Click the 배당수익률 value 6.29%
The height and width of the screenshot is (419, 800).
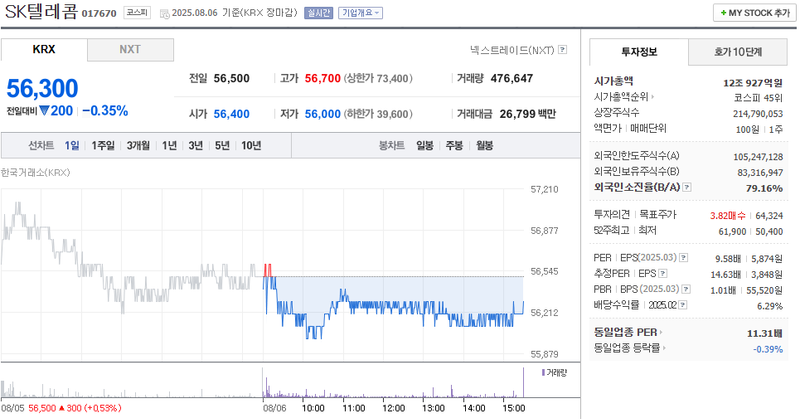tap(770, 306)
